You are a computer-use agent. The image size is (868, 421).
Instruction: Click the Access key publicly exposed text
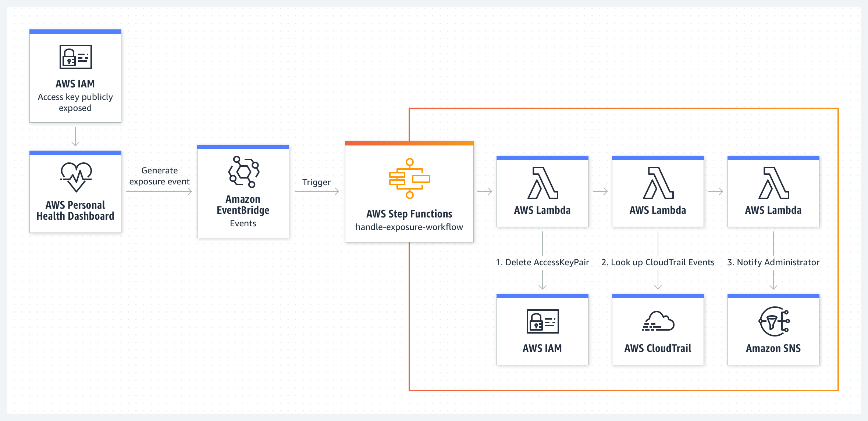pyautogui.click(x=75, y=102)
